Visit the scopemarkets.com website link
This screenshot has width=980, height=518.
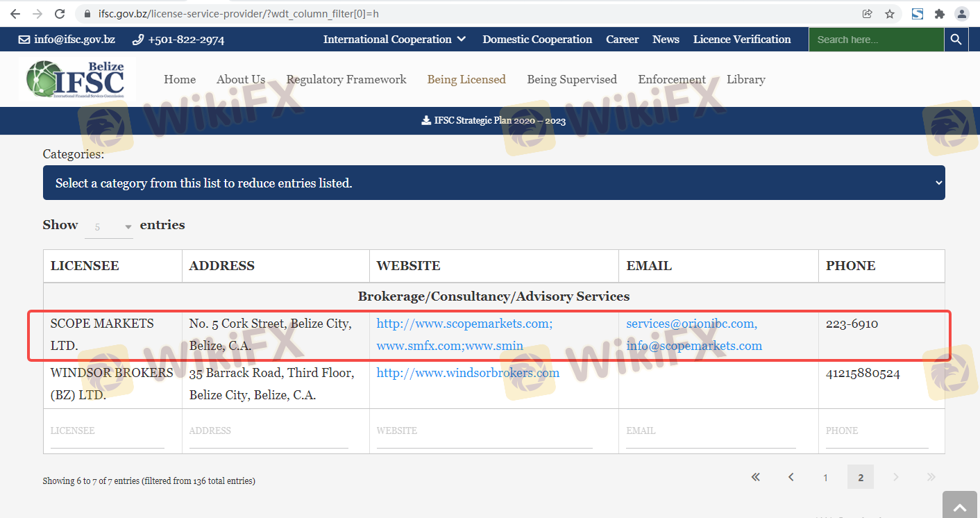464,324
